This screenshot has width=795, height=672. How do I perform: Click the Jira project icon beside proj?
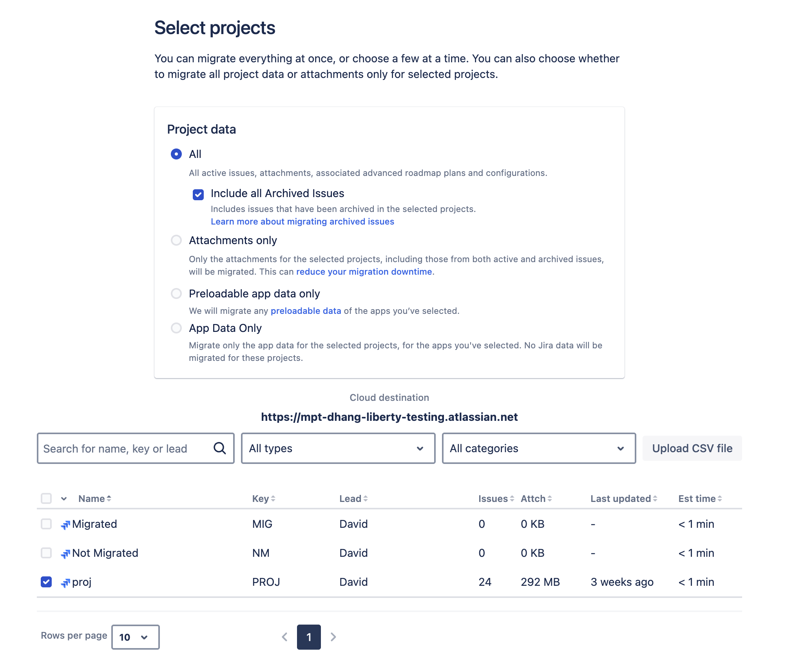point(65,582)
